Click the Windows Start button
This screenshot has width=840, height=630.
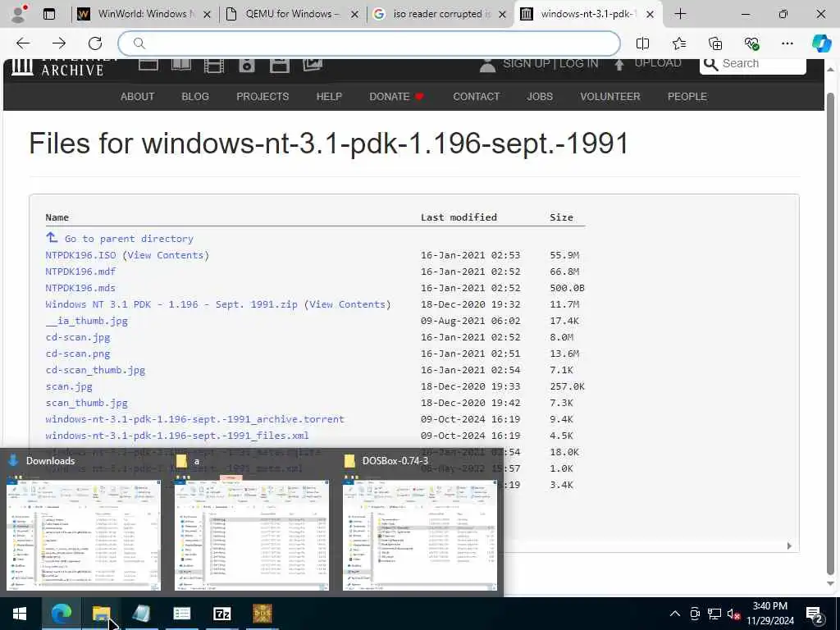coord(20,614)
